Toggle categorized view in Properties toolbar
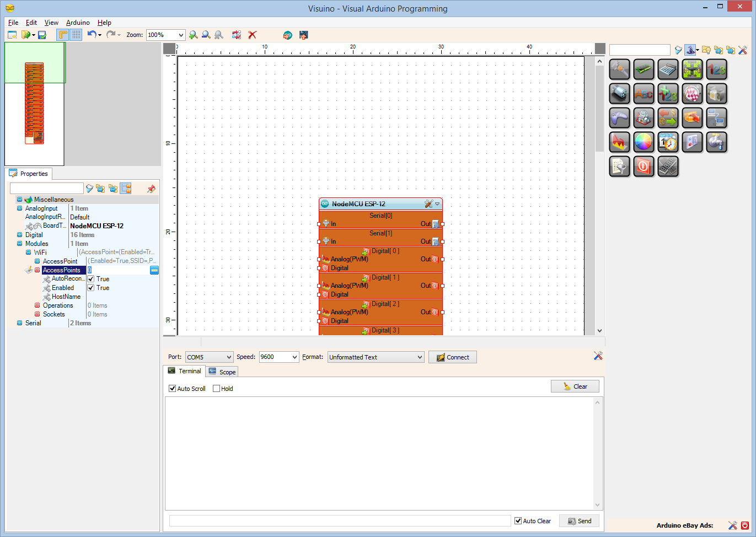 coord(126,189)
